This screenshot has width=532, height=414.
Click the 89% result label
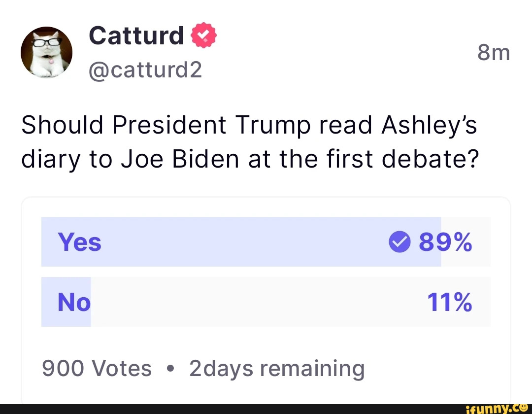445,241
